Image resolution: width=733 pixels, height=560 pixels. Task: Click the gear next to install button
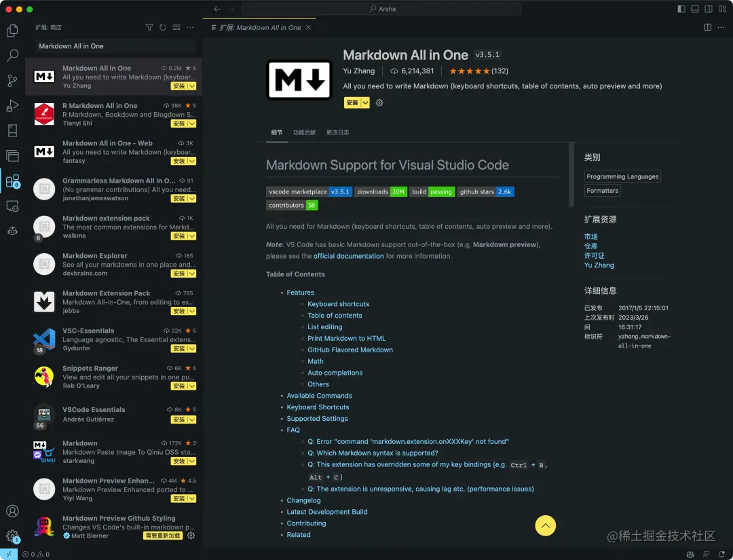pos(379,103)
